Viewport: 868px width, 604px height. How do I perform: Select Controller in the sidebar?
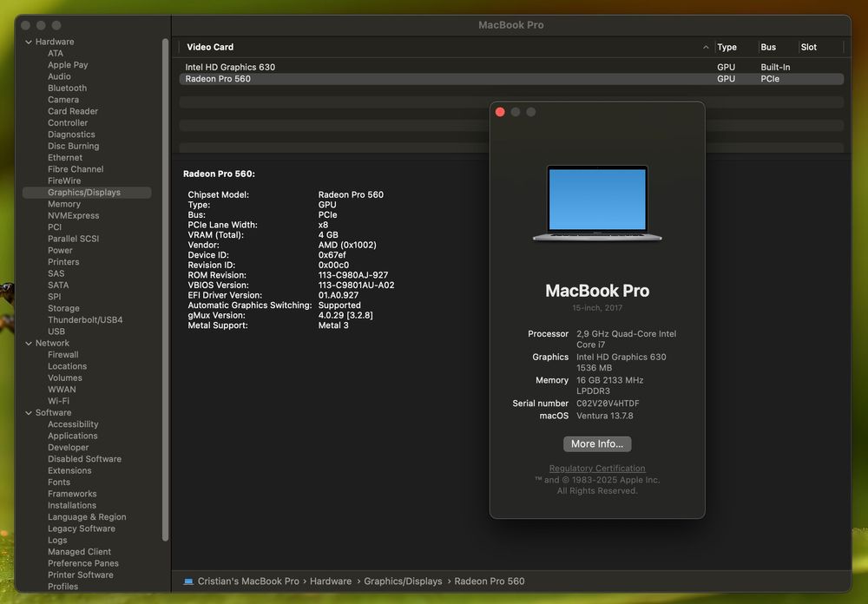pos(68,123)
